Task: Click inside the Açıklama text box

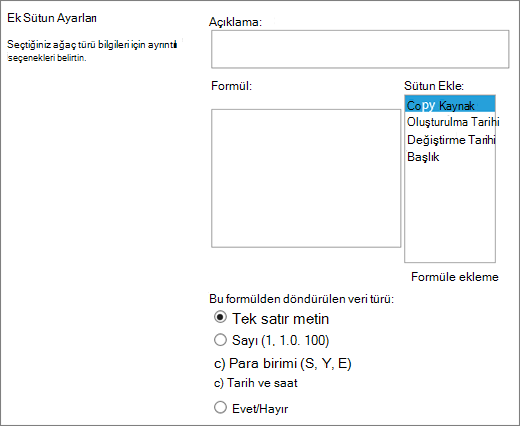Action: [x=360, y=49]
